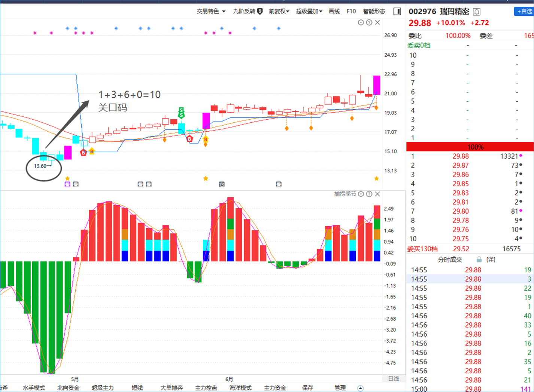Image resolution: width=534 pixels, height=392 pixels.
Task: Open the 详 trade details link
Action: (491, 260)
